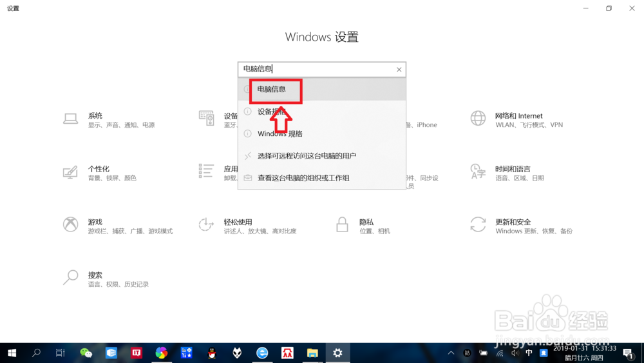Viewport: 644px width, 363px height.
Task: Click the 网络和 Internet globe icon
Action: [x=478, y=119]
